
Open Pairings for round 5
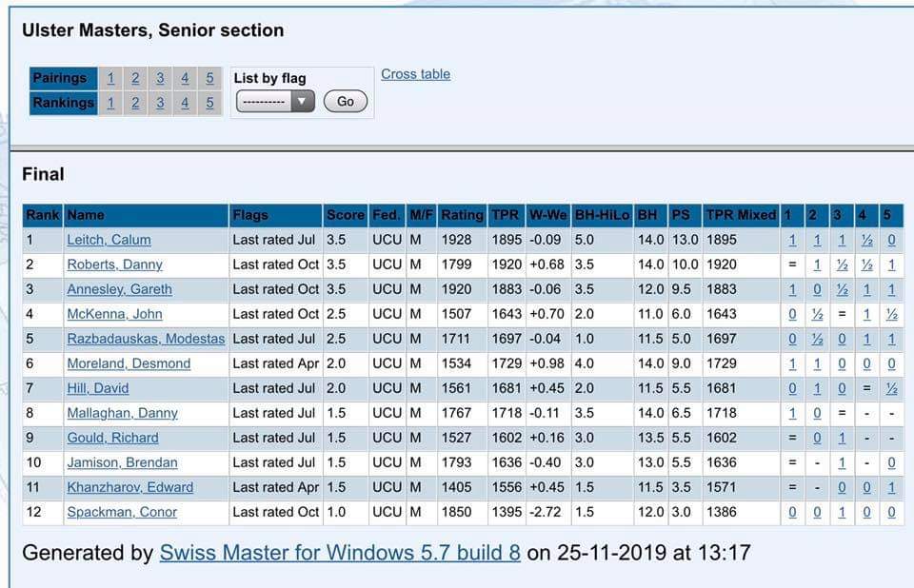tap(209, 78)
